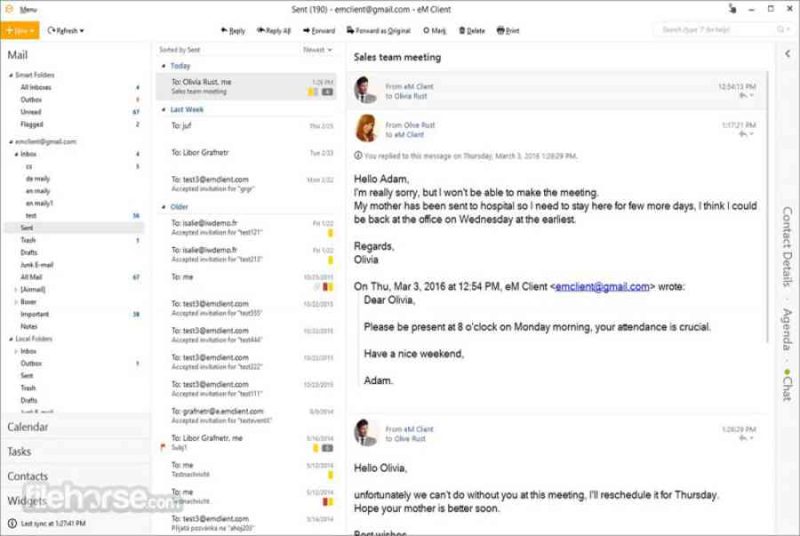Screen dimensions: 800x536
Task: Collapse the Older message group
Action: tap(163, 207)
